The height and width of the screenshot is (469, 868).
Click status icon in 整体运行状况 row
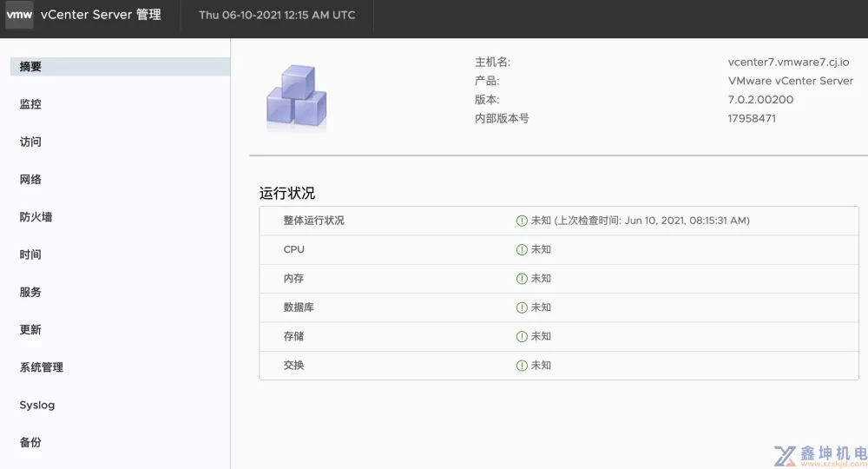click(x=522, y=221)
